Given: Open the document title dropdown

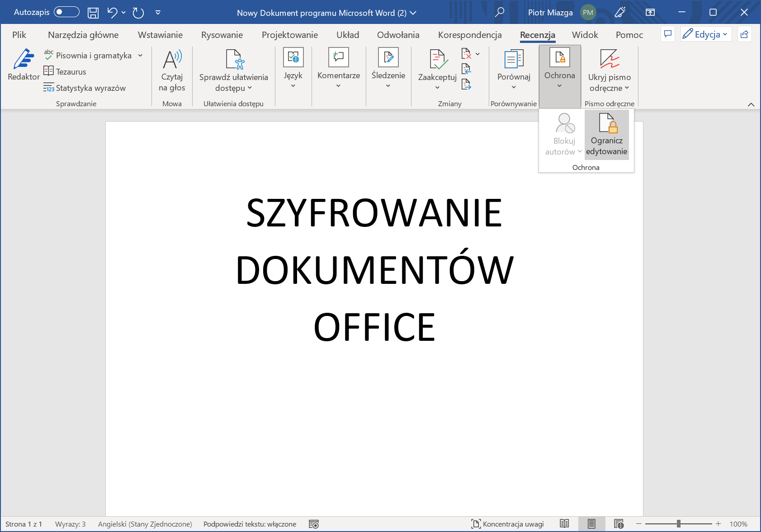Looking at the screenshot, I should click(413, 13).
